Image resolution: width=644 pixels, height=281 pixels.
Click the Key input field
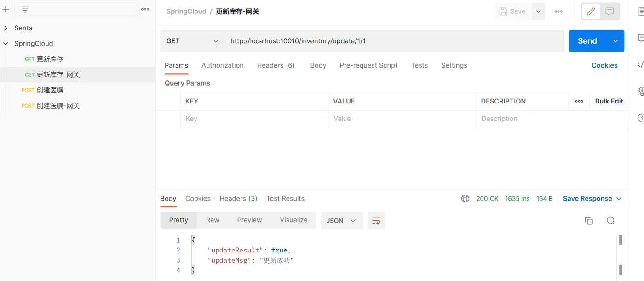point(254,119)
